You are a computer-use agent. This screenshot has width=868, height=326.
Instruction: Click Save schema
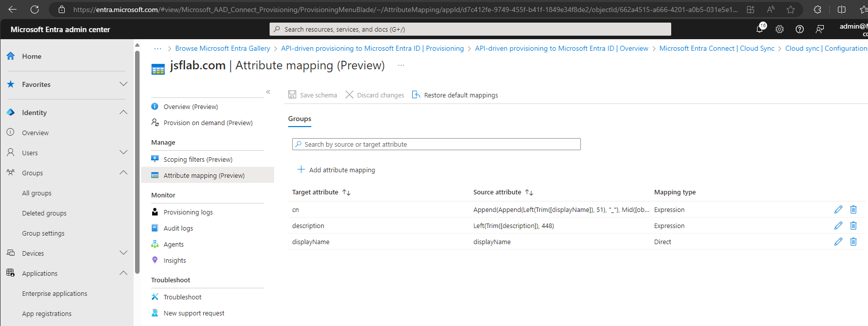point(312,95)
